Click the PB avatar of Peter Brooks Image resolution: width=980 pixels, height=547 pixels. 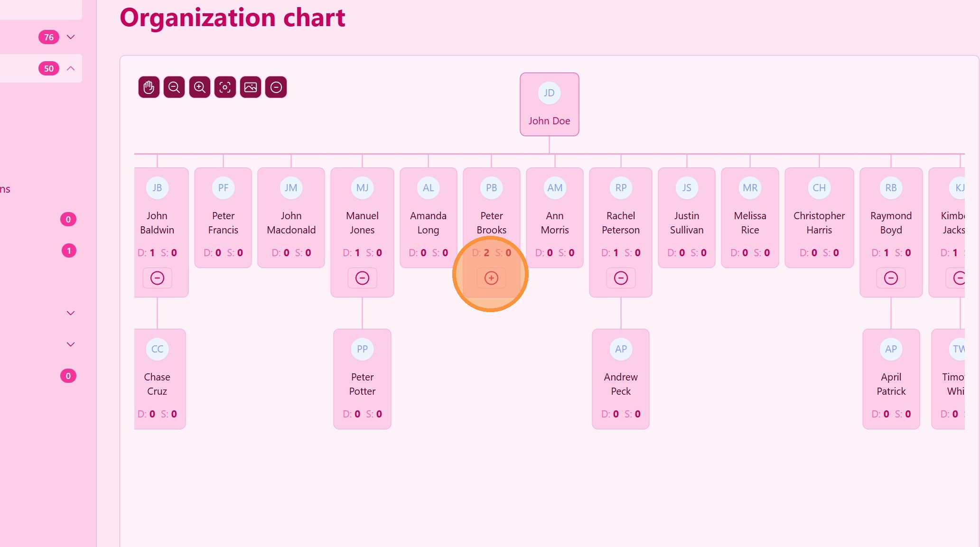(x=491, y=188)
